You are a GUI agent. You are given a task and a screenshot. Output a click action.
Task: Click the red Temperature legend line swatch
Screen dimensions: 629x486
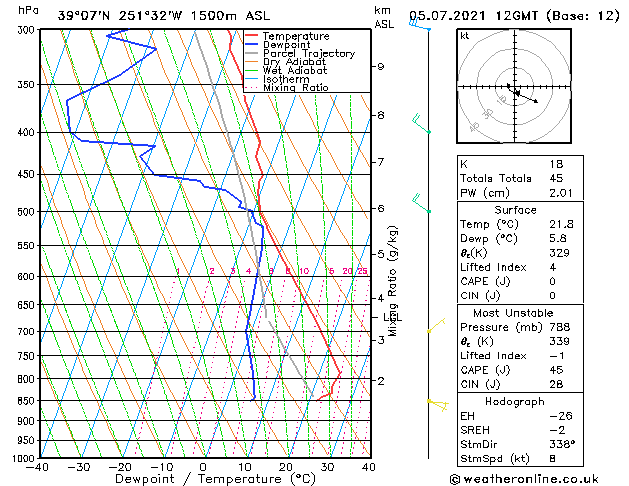tap(252, 35)
